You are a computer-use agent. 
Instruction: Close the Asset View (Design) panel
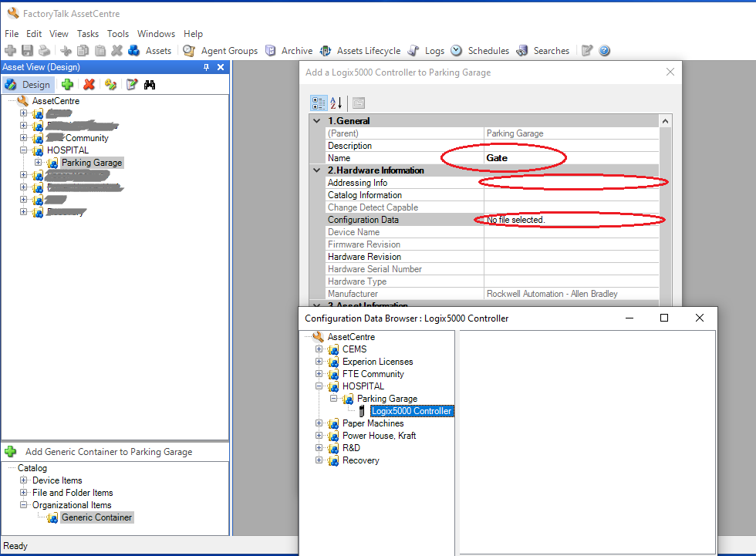point(221,67)
